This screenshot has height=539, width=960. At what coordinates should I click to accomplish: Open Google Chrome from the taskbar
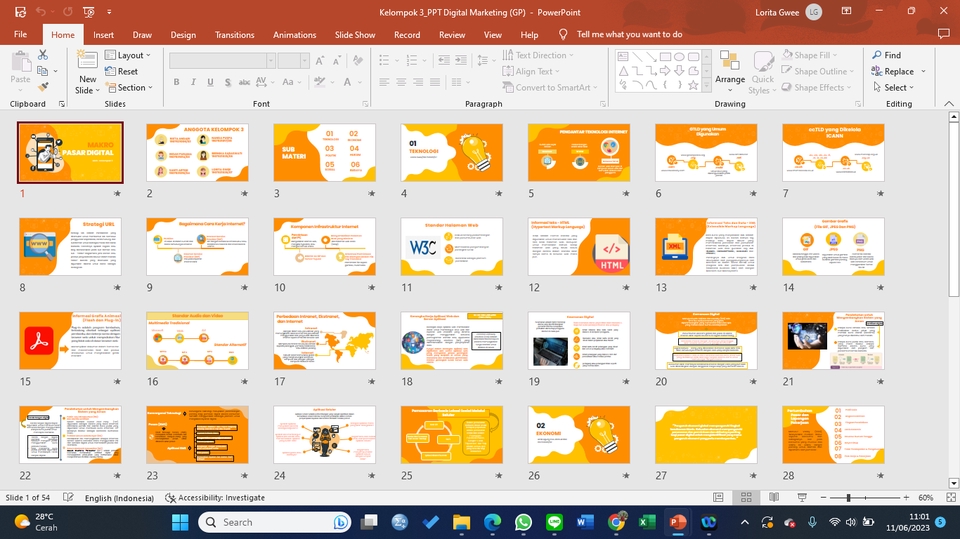617,522
